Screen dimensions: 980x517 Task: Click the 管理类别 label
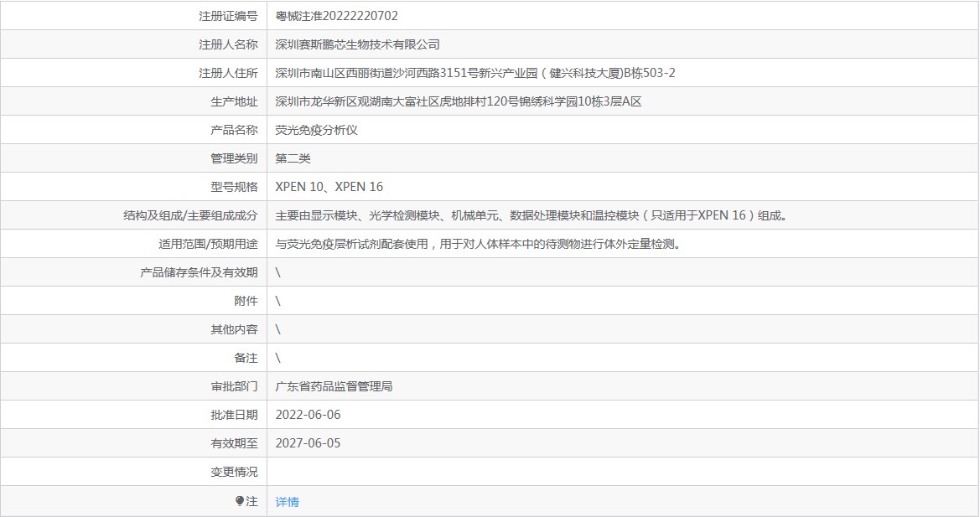click(234, 158)
